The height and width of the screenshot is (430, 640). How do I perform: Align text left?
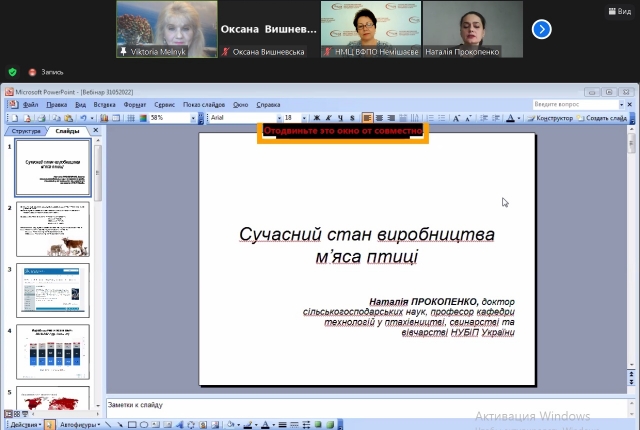[x=367, y=118]
